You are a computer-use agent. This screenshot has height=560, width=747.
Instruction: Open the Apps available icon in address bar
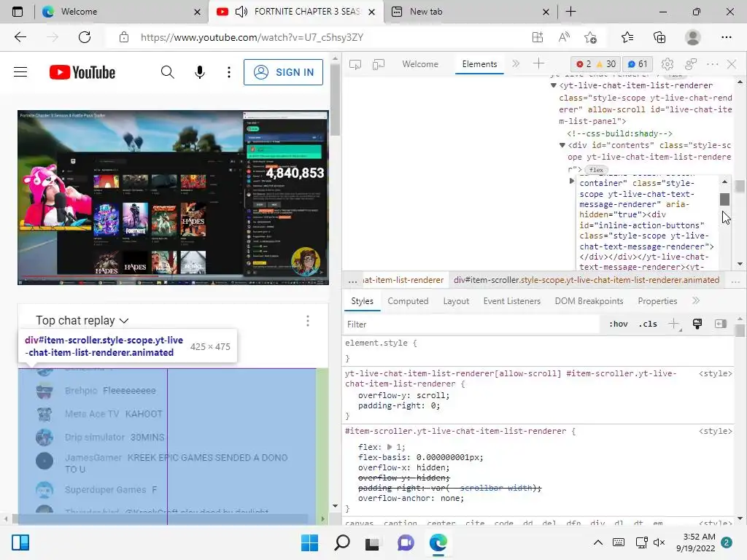(x=538, y=37)
